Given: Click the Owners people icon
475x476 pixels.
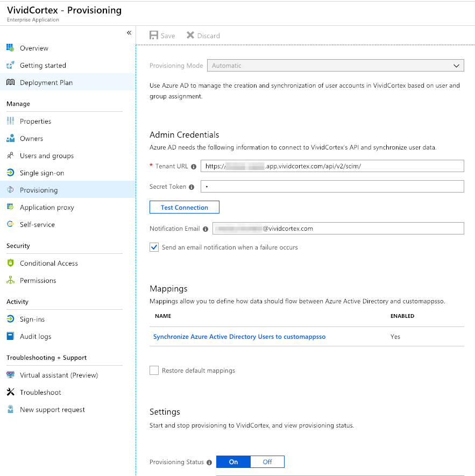Looking at the screenshot, I should (10, 138).
